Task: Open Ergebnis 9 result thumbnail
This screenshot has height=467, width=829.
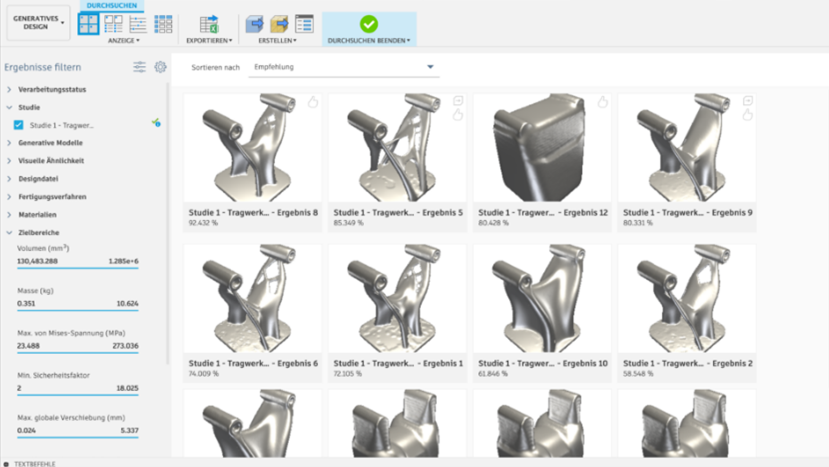Action: coord(687,148)
